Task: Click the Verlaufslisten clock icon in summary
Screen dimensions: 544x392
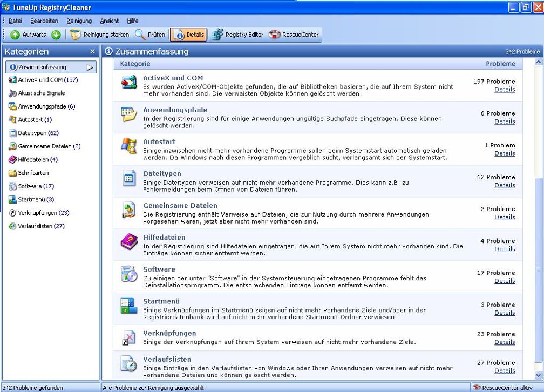Action: (128, 364)
